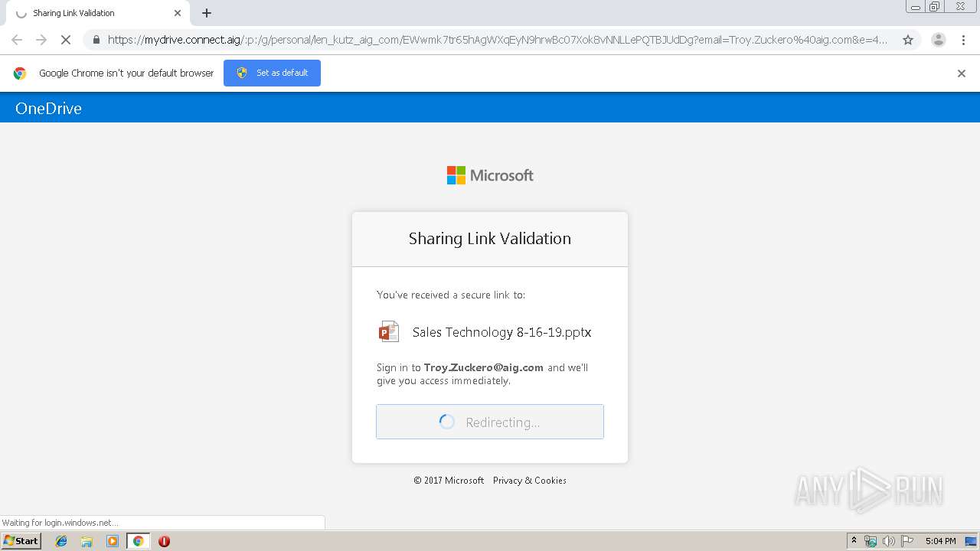
Task: Select the Troy.Zuckero@aig.com email text
Action: pyautogui.click(x=484, y=367)
